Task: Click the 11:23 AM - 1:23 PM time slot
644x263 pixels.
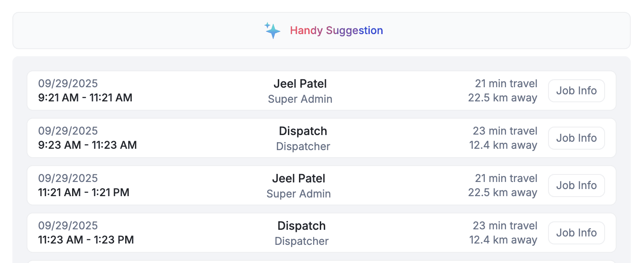Action: 86,240
